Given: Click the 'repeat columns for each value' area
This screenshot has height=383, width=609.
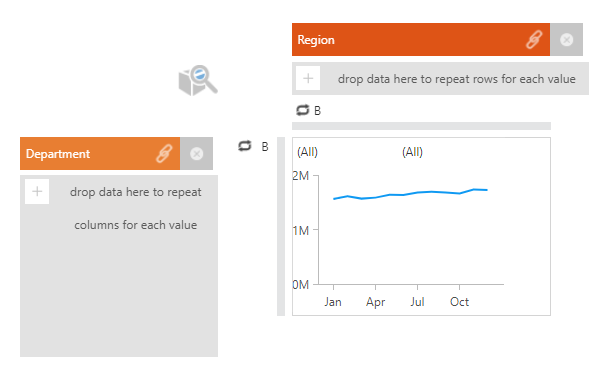Looking at the screenshot, I should point(119,266).
